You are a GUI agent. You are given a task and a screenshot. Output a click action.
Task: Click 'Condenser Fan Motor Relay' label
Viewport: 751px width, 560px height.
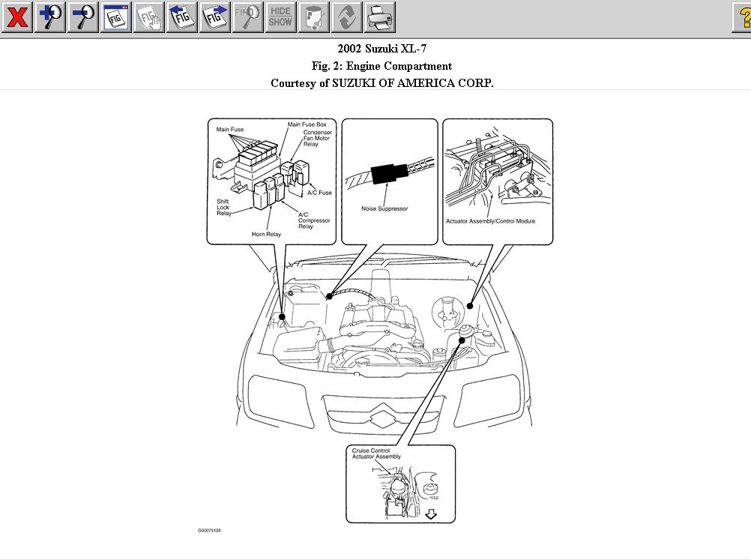click(x=317, y=138)
